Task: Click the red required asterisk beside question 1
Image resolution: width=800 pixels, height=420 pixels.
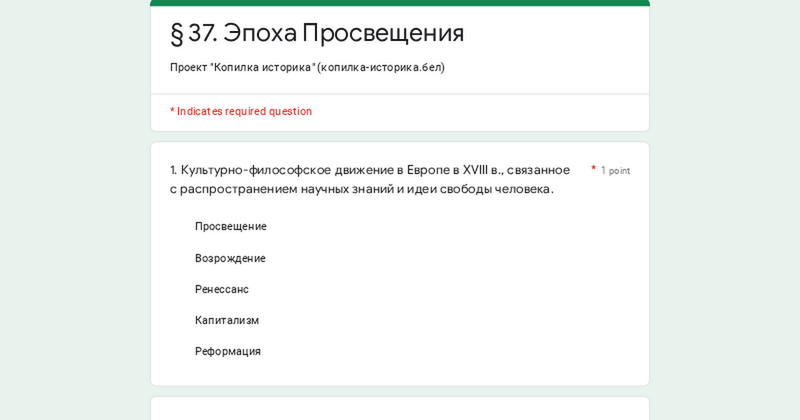Action: pos(593,169)
